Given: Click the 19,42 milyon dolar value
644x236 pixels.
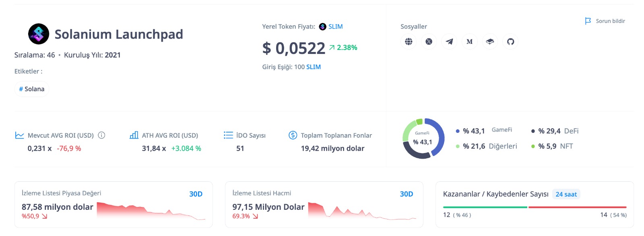Looking at the screenshot, I should [333, 149].
